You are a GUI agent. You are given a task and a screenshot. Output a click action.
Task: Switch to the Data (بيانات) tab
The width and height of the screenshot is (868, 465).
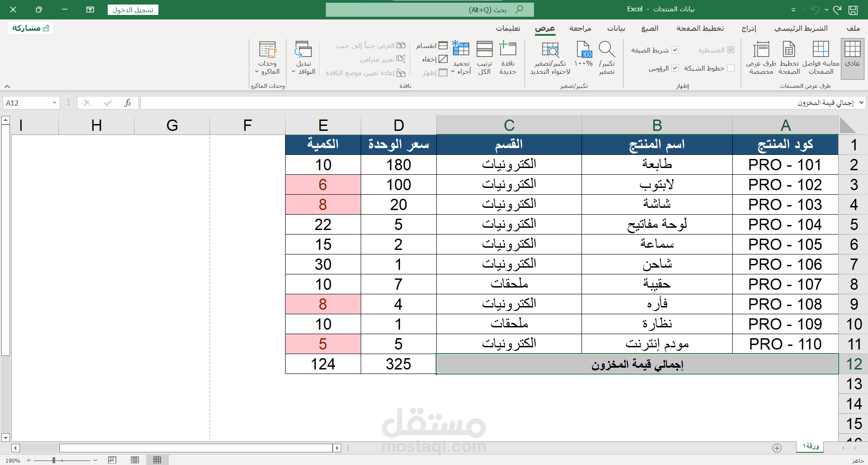[x=616, y=28]
